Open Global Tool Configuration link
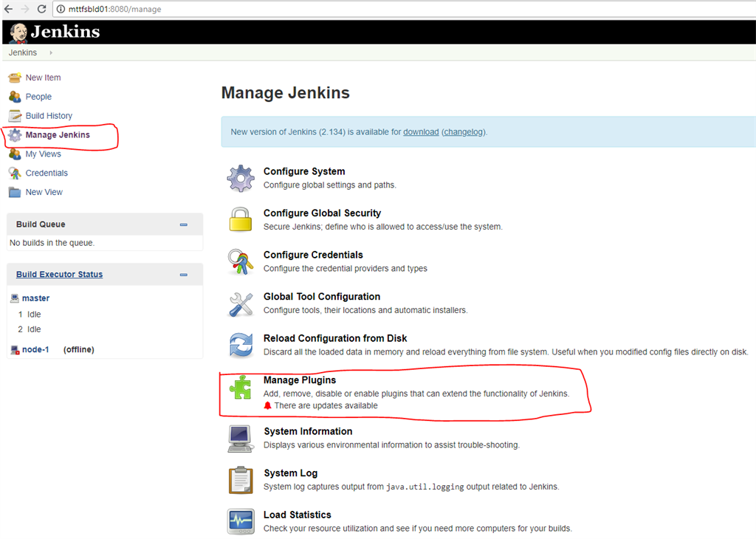 point(322,297)
